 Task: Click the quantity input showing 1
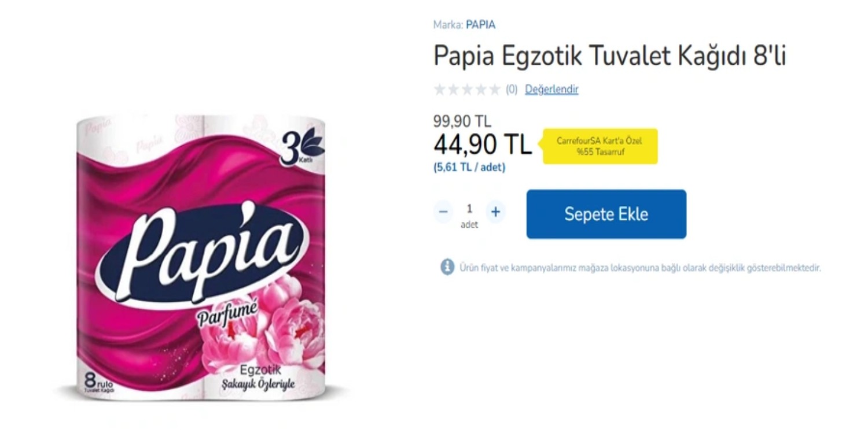[x=469, y=209]
